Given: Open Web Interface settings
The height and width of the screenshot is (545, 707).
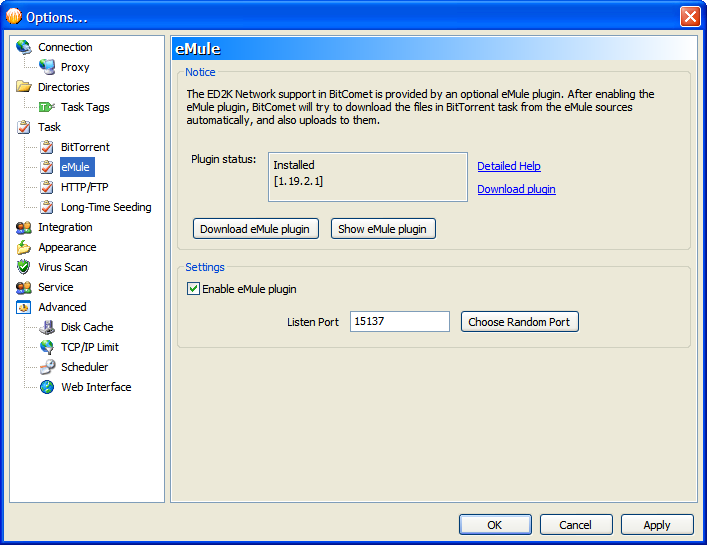Looking at the screenshot, I should pyautogui.click(x=96, y=387).
